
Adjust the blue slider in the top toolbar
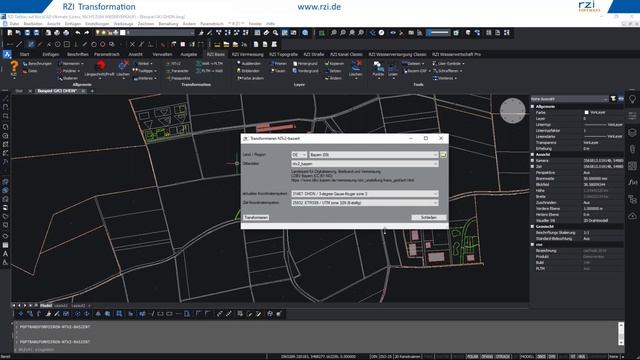438,33
